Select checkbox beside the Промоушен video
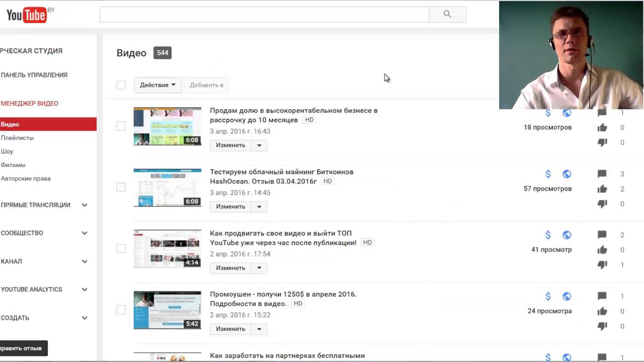Viewport: 644px width, 362px height. click(121, 310)
